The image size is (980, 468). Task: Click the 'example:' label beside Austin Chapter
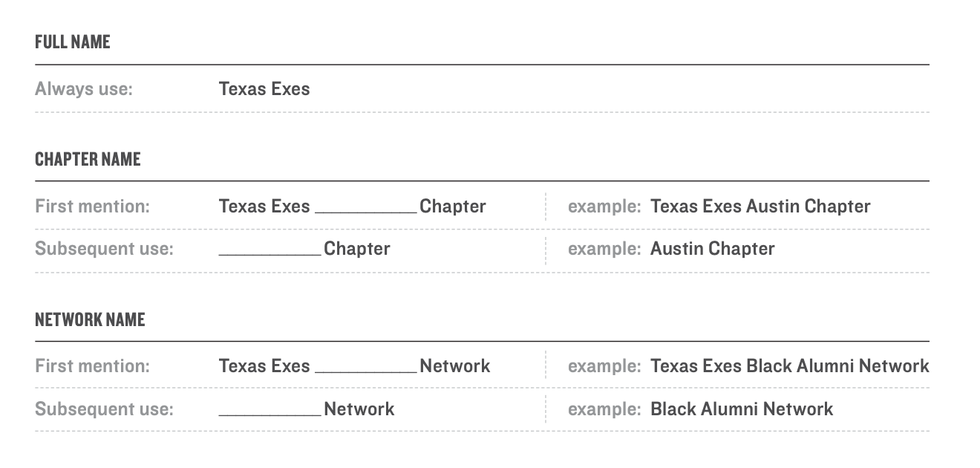coord(604,249)
